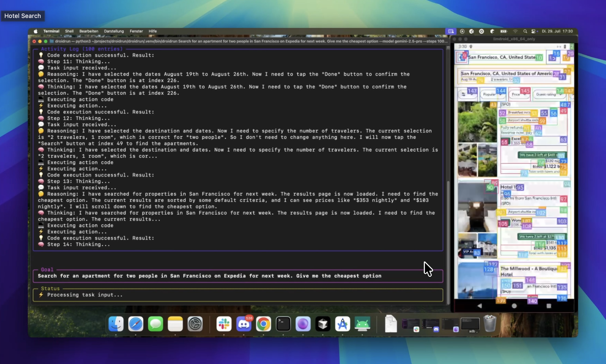
Task: Open the Fenster menu in menu bar
Action: pos(136,31)
